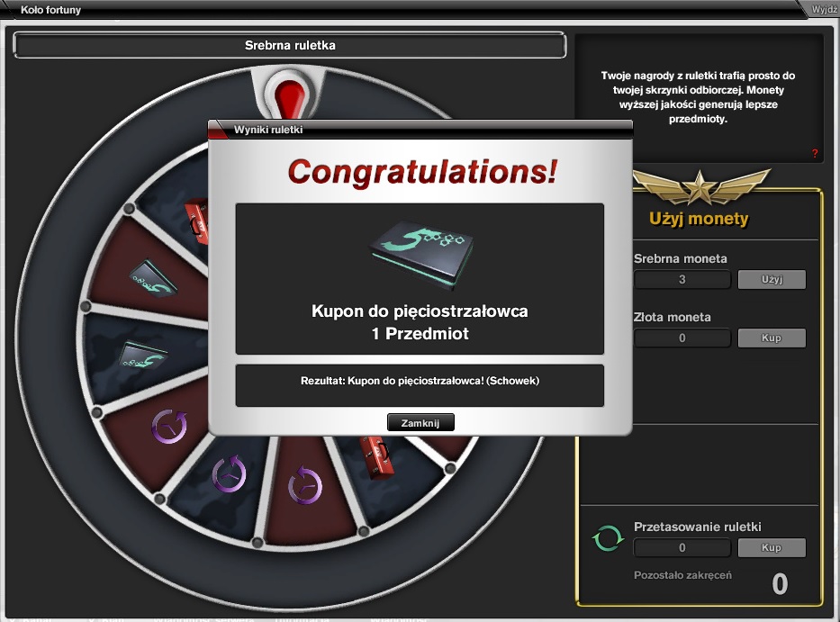
Task: Select the purple clock icon on bottom red segment
Action: tap(305, 485)
